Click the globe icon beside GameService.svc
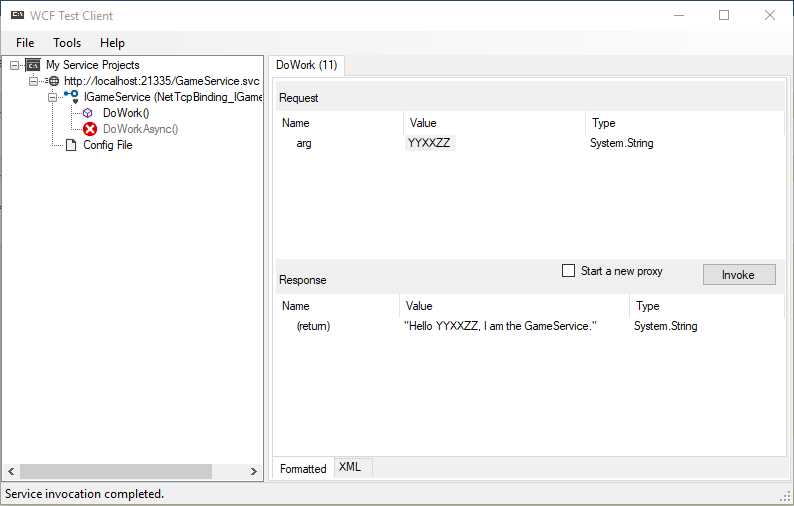The image size is (794, 506). (53, 81)
